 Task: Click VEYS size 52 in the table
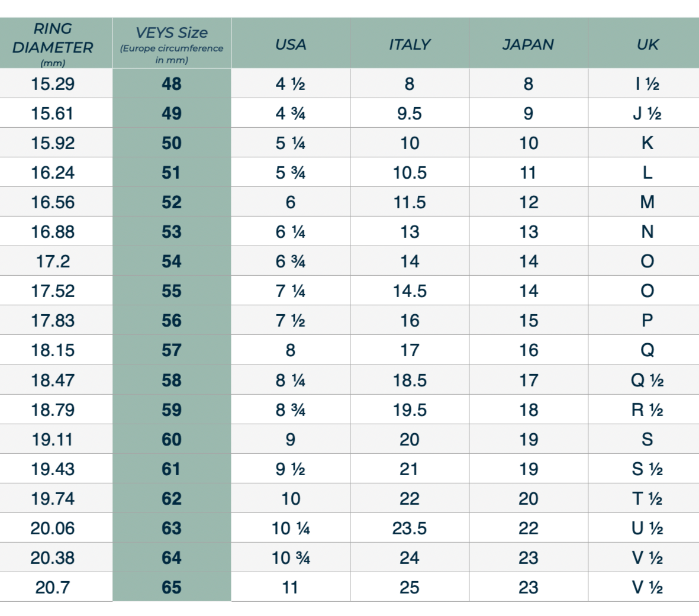172,202
